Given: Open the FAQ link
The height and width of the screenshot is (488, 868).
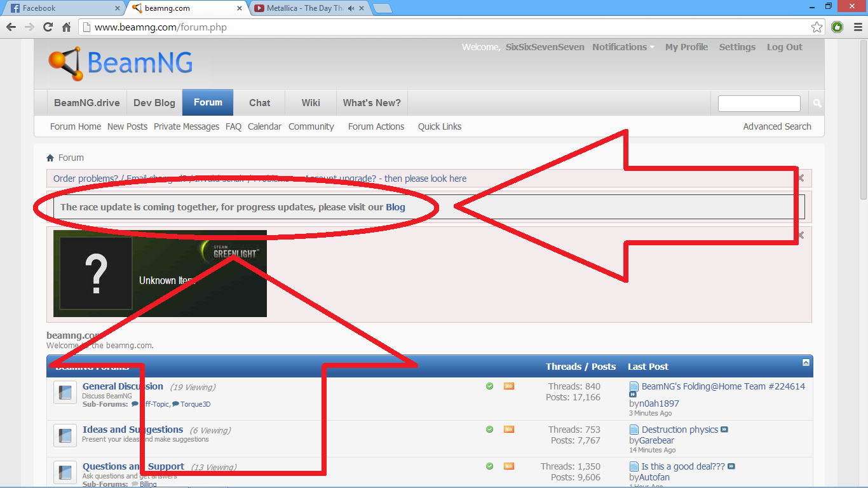Looking at the screenshot, I should [233, 126].
